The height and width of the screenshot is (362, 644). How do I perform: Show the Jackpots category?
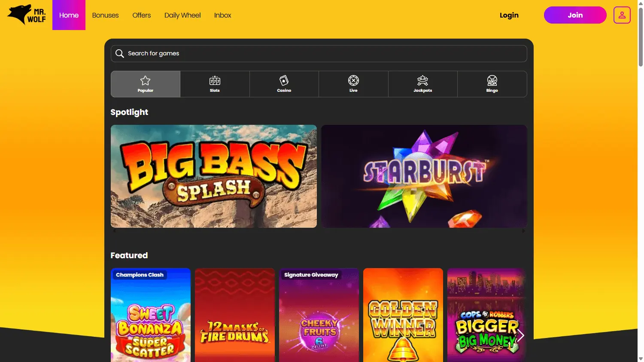coord(423,84)
